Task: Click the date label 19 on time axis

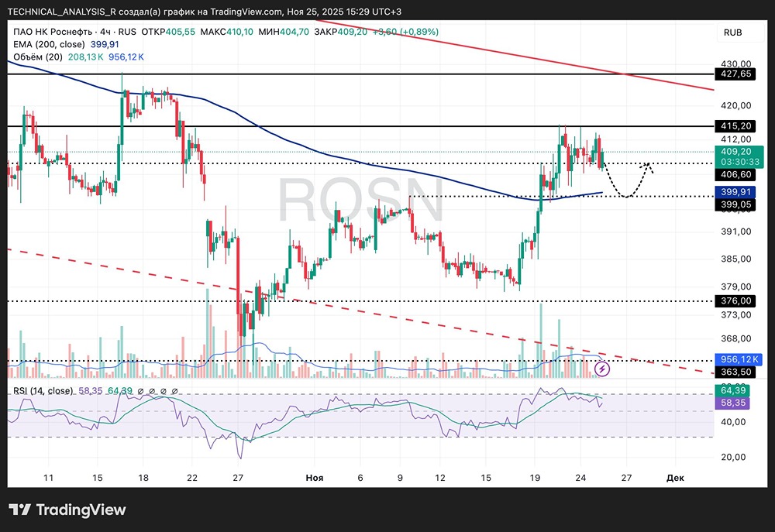Action: (535, 478)
